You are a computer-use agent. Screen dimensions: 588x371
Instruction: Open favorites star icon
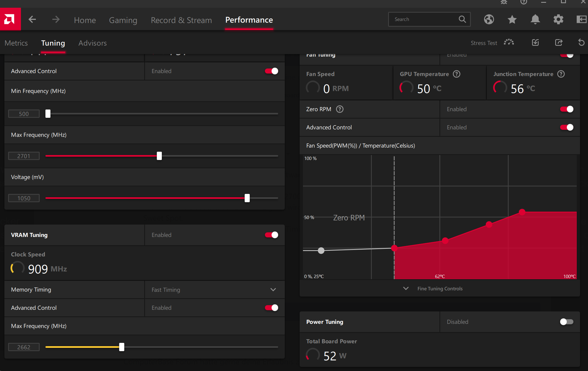512,19
